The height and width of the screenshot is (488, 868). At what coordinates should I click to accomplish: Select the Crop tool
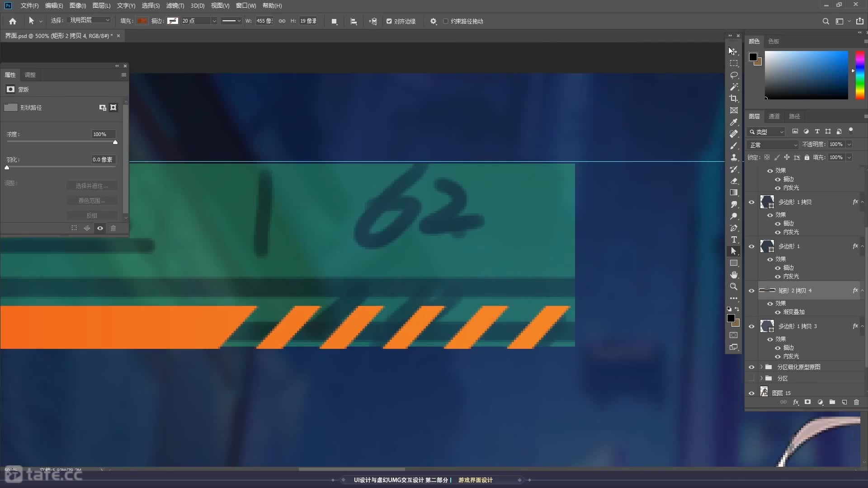[x=734, y=99]
